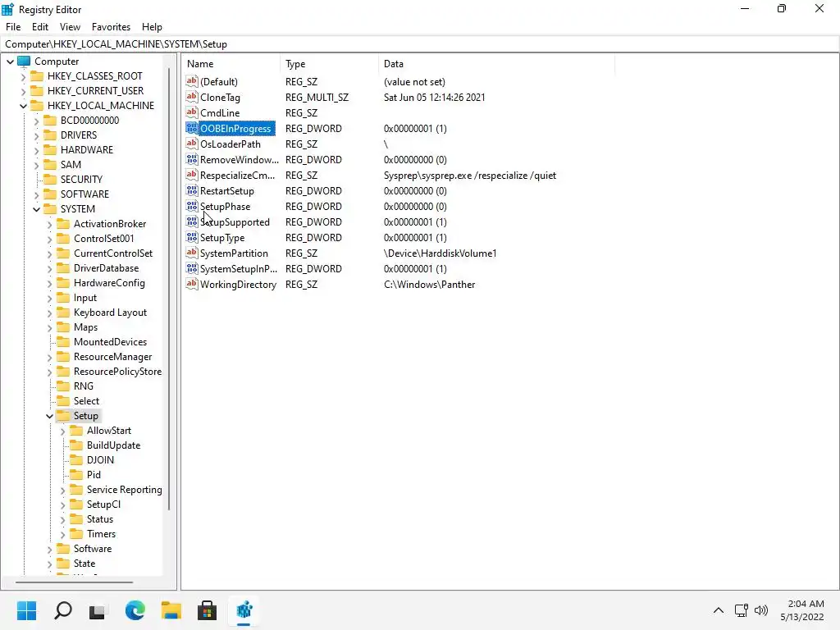Click the SECURITY key folder icon

click(50, 179)
